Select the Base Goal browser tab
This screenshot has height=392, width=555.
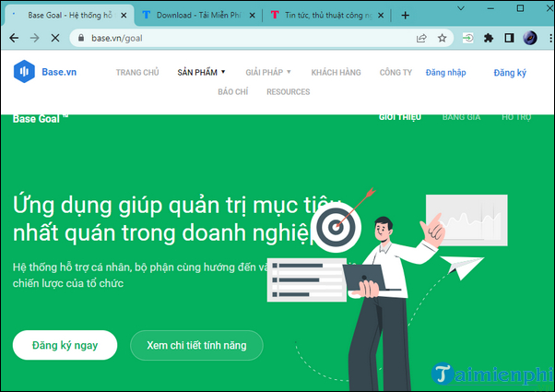[x=70, y=16]
